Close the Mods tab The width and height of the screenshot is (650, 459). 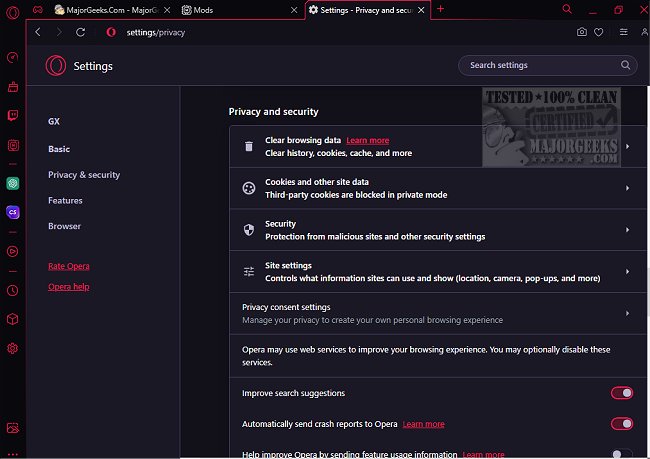294,10
